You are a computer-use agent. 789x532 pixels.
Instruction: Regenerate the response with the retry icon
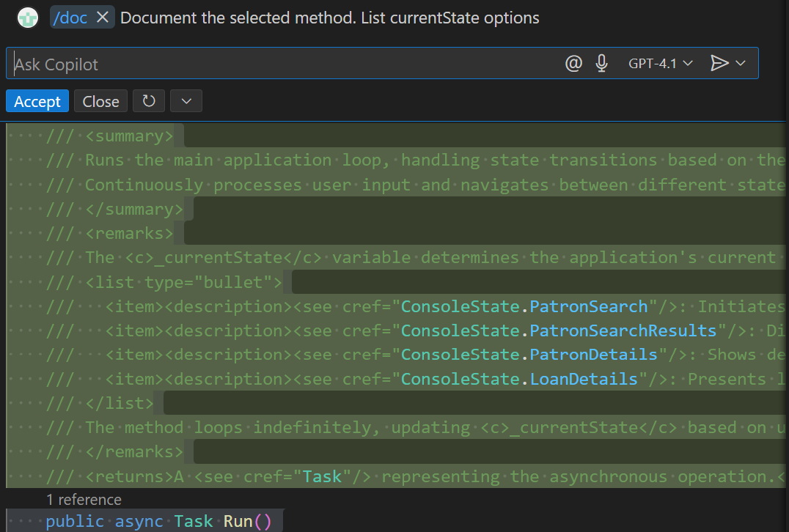click(x=149, y=101)
